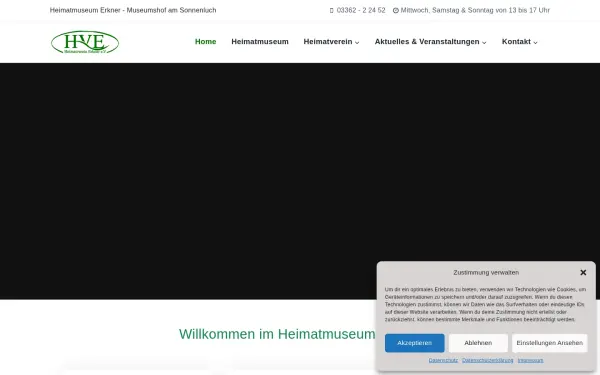
Task: Open Aktuelles & Veranstaltungen menu item
Action: click(427, 42)
